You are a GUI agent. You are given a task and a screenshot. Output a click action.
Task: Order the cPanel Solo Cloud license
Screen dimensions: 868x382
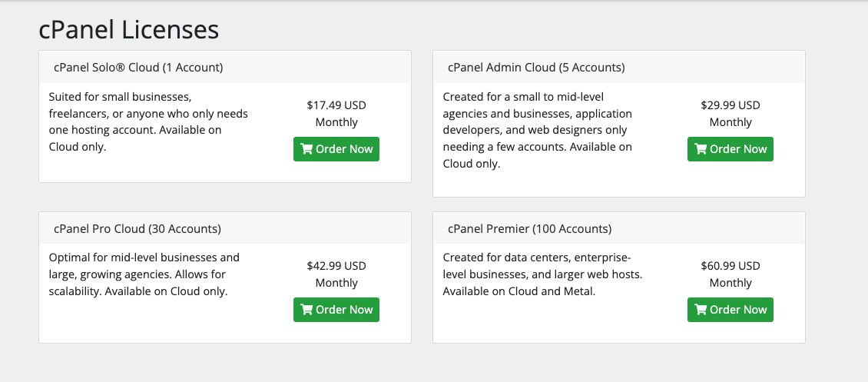coord(336,149)
